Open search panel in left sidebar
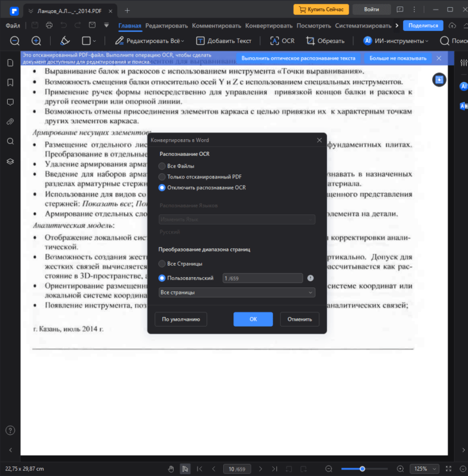468x476 pixels. coord(10,142)
